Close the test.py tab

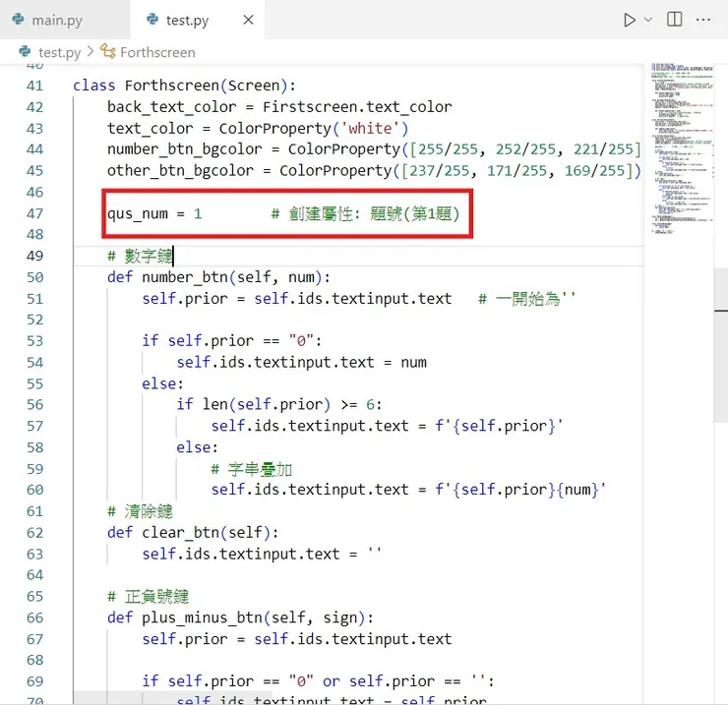248,20
